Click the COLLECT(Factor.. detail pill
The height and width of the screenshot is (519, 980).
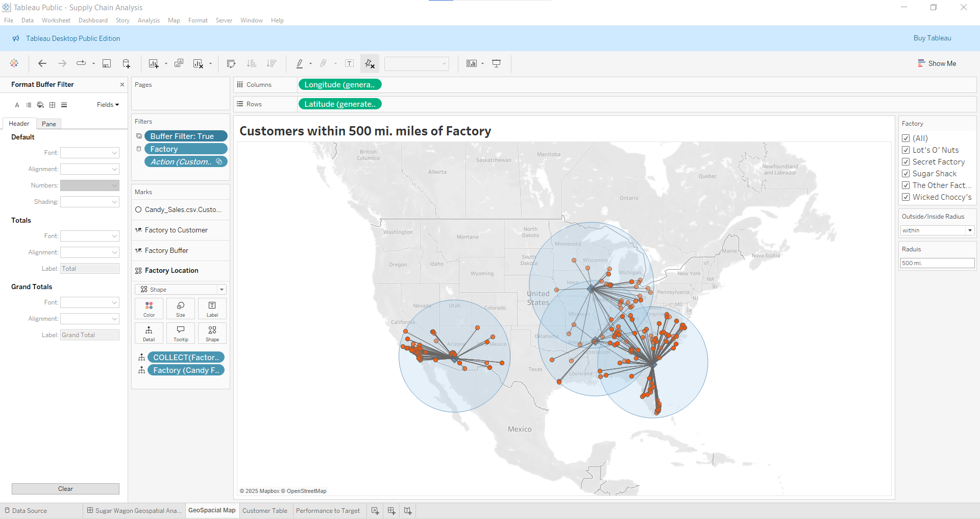pyautogui.click(x=186, y=358)
